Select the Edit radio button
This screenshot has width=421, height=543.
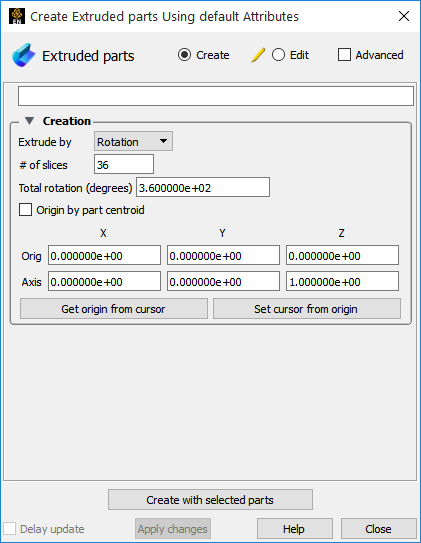278,55
